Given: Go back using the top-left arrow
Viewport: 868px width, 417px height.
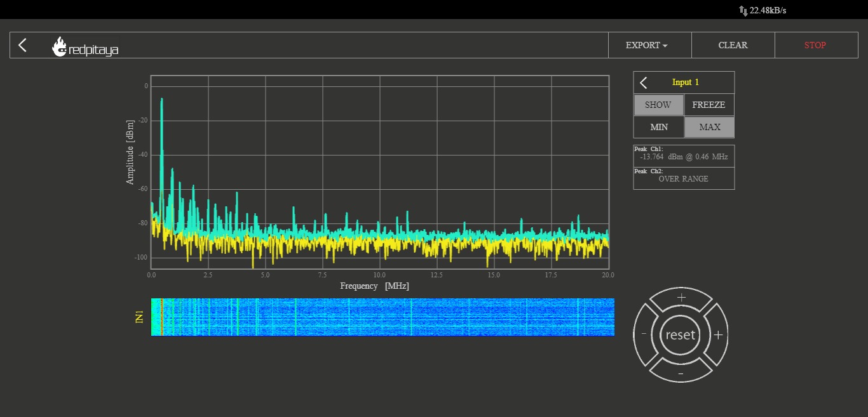Looking at the screenshot, I should tap(23, 45).
